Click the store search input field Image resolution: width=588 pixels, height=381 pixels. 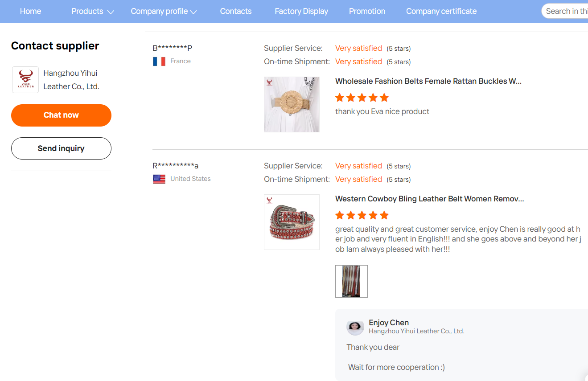(x=565, y=11)
